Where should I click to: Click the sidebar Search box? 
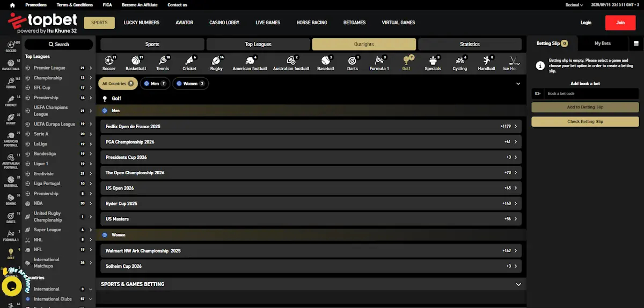tap(58, 44)
